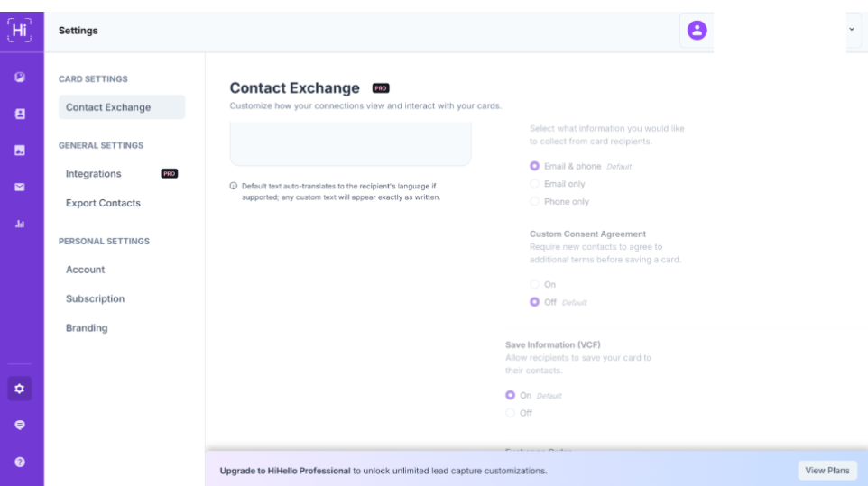Open the Subscription settings page
The height and width of the screenshot is (486, 868).
95,298
